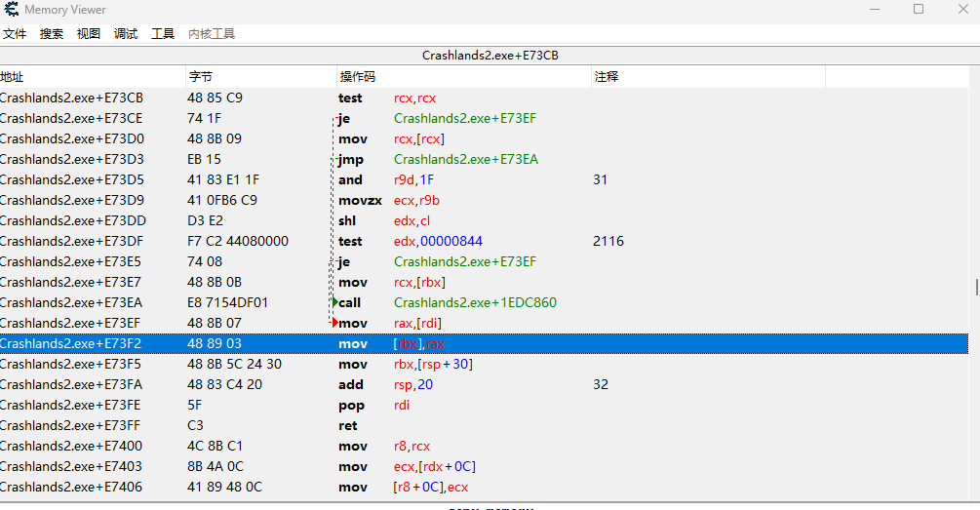980x510 pixels.
Task: Click the pop opcode
Action: tap(351, 406)
